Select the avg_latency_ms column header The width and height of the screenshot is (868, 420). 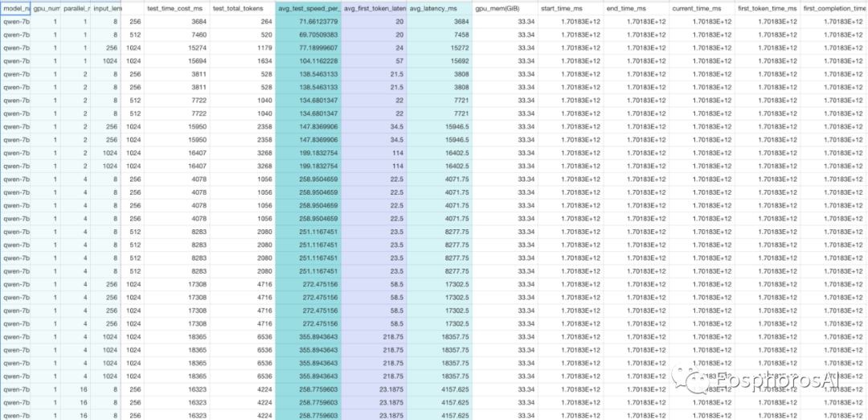pos(440,8)
